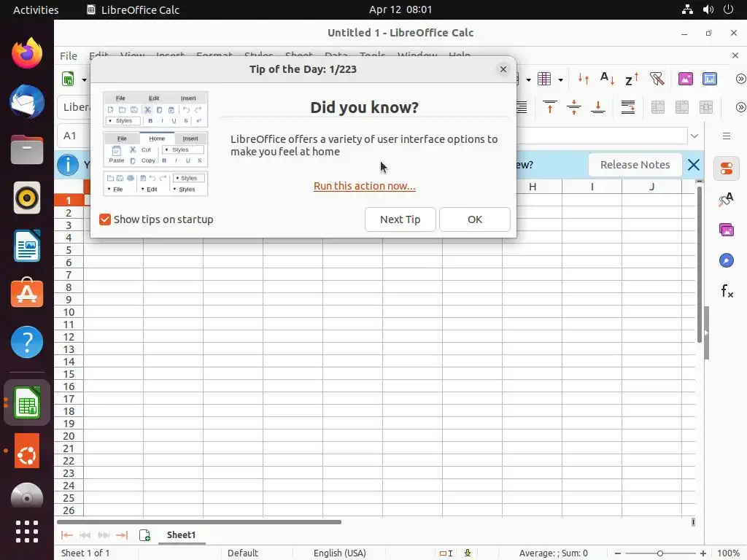The width and height of the screenshot is (747, 560).
Task: Click the Default page style in status bar
Action: tap(243, 553)
